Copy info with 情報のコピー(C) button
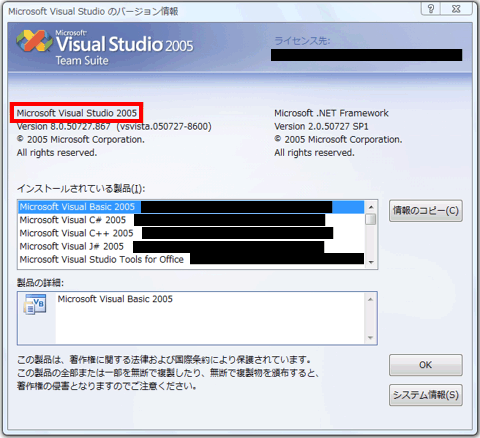The width and height of the screenshot is (480, 438). pos(426,211)
